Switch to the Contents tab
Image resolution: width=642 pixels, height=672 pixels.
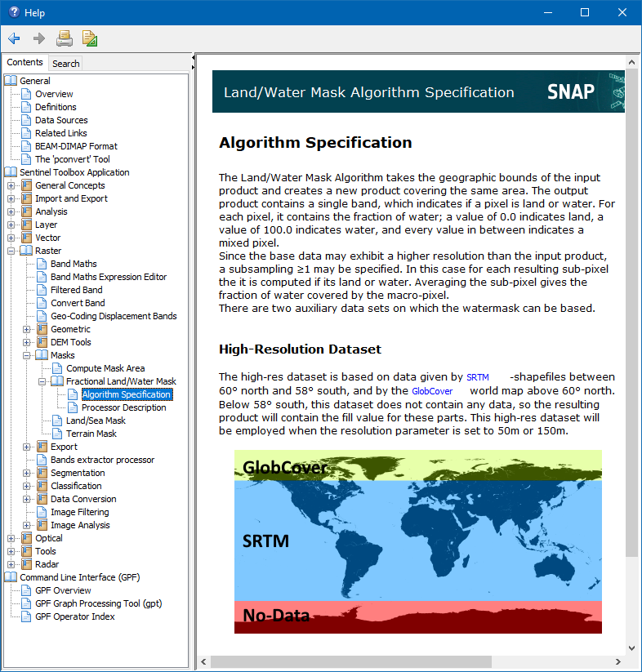[25, 62]
